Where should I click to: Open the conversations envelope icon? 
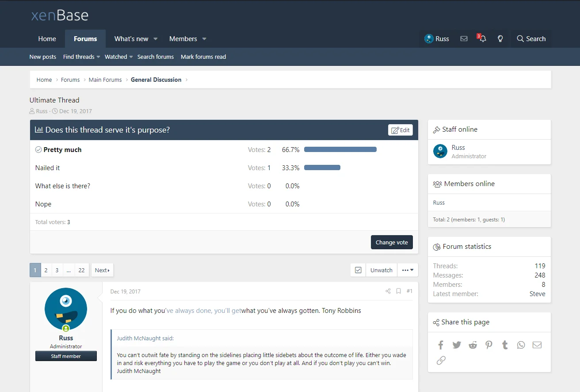click(x=464, y=39)
